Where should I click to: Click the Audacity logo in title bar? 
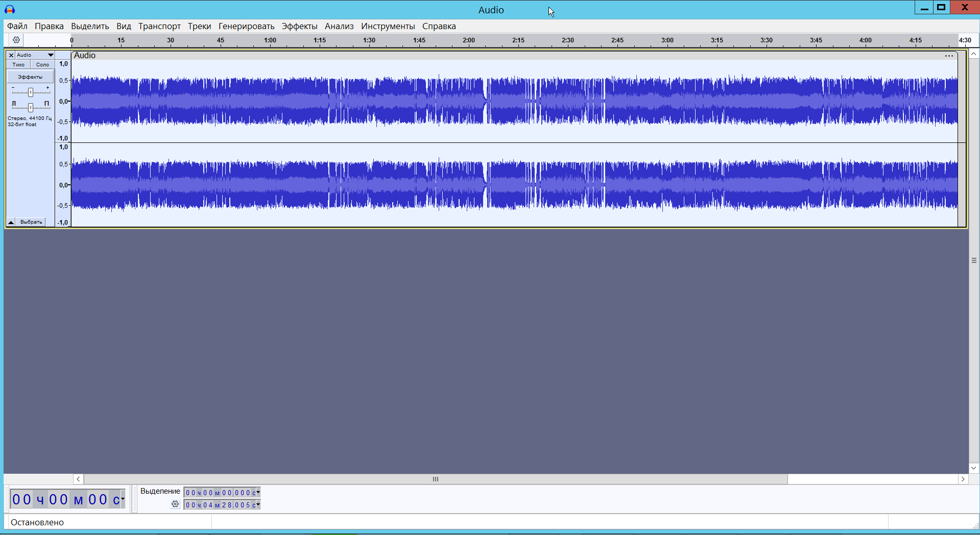click(10, 9)
